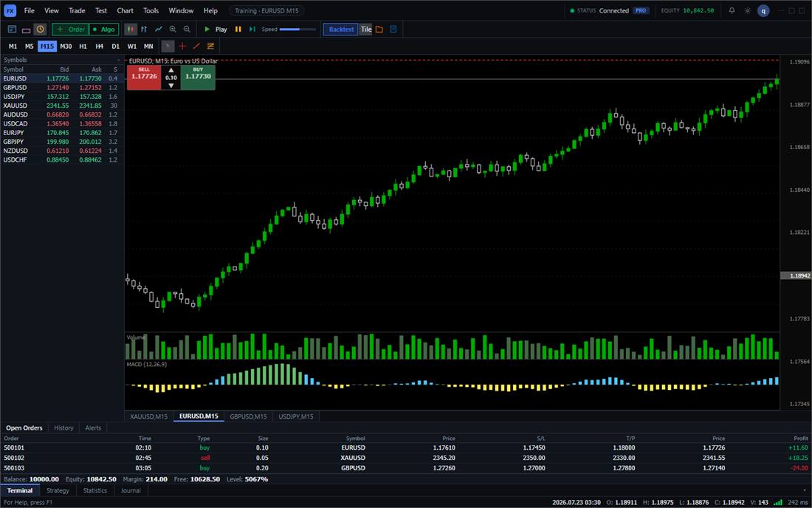Open the market watch panel icon

[x=12, y=30]
